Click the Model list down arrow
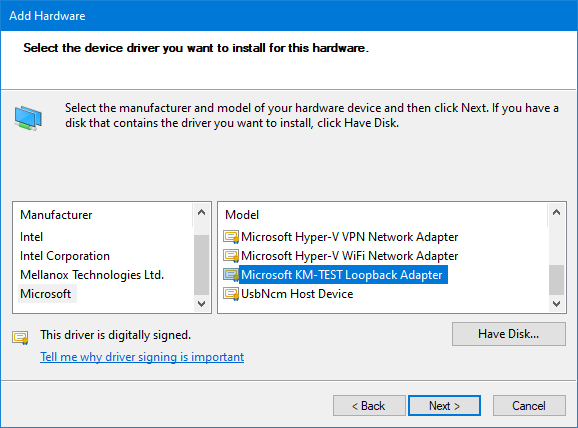 pos(557,303)
